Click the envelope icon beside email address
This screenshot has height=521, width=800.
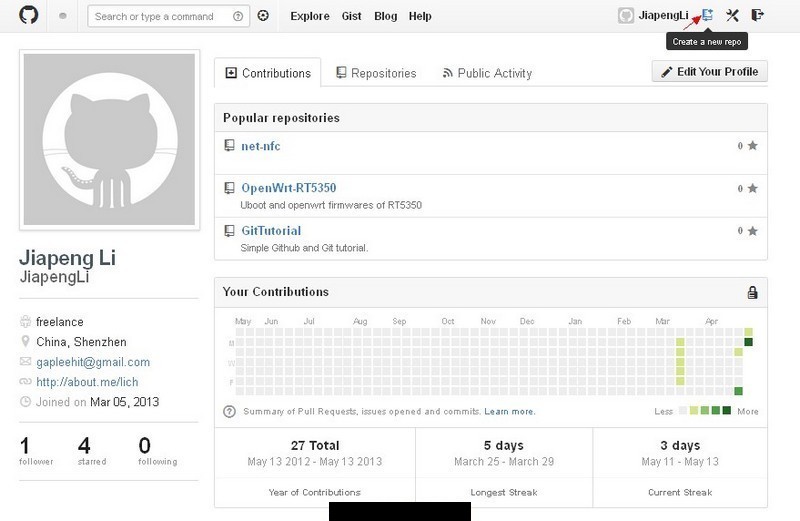[25, 361]
